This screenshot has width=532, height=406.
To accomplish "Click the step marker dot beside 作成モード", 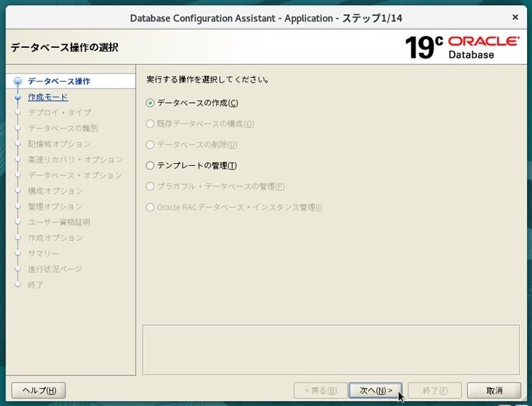I will tap(18, 97).
